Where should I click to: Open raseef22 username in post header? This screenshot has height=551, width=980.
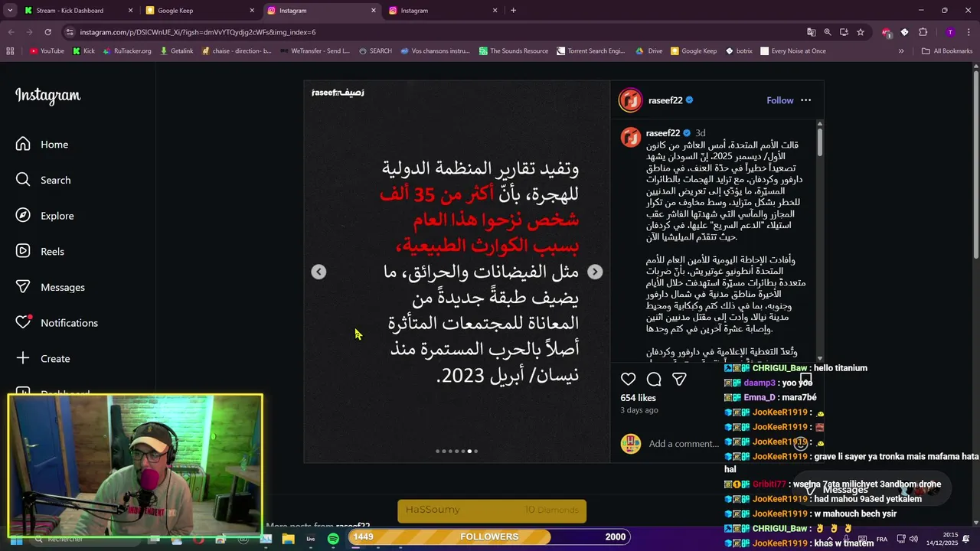tap(665, 100)
